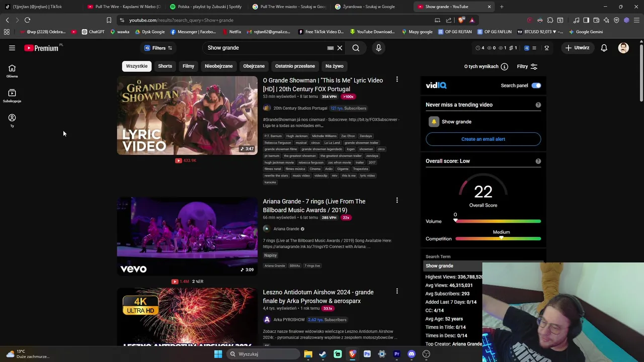The image size is (644, 362).
Task: Open browser extensions puzzle icon
Action: point(550,20)
